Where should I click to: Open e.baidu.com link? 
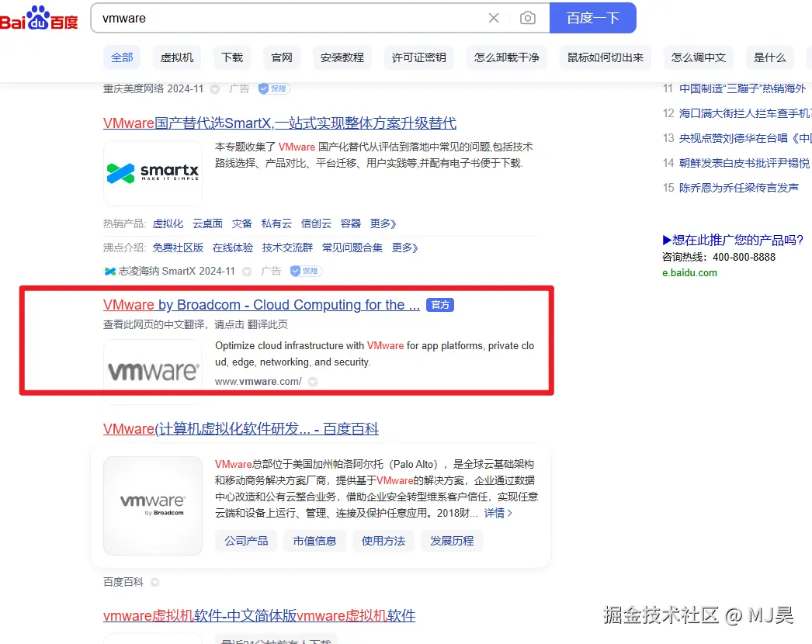[690, 273]
